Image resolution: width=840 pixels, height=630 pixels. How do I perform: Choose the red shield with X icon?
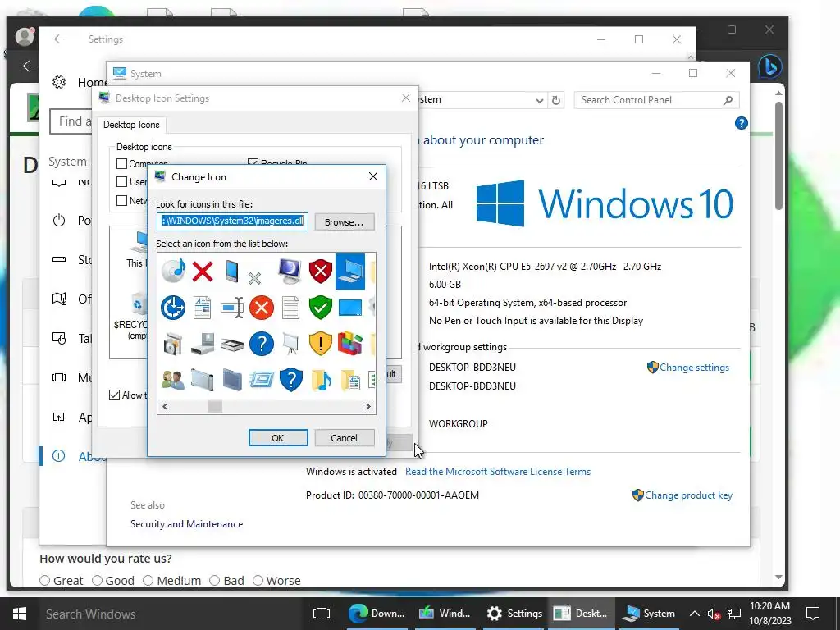click(321, 271)
